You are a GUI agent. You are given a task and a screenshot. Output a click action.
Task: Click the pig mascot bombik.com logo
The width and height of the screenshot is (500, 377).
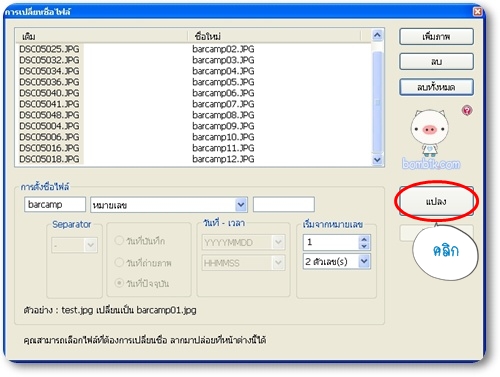[431, 140]
